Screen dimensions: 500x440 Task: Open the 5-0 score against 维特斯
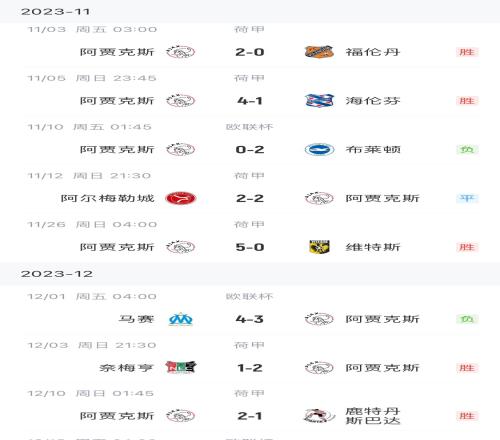tap(250, 247)
